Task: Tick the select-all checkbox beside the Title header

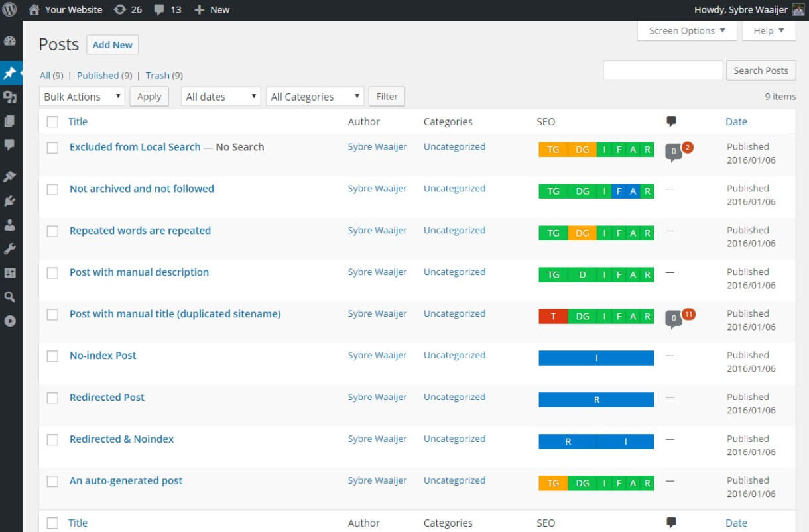Action: pyautogui.click(x=52, y=122)
